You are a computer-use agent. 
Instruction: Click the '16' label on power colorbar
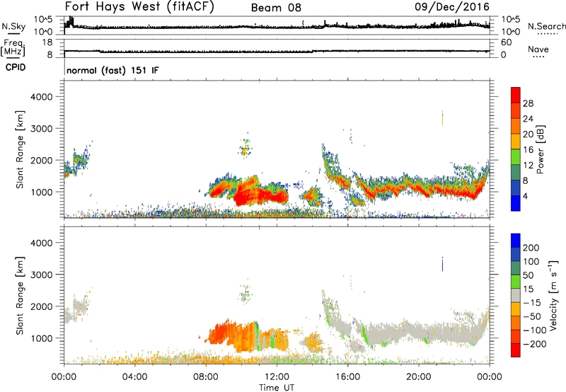click(528, 150)
